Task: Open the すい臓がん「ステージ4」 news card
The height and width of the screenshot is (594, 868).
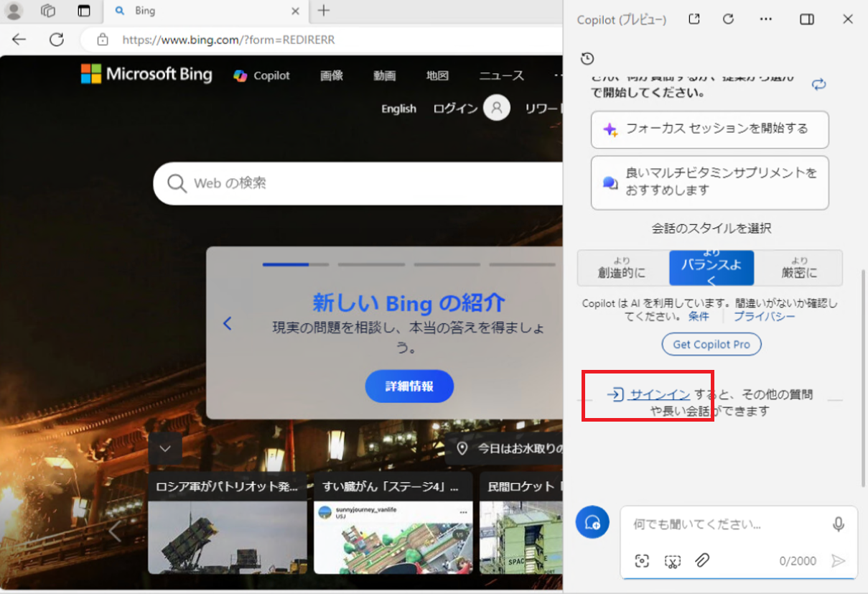Action: pyautogui.click(x=393, y=522)
